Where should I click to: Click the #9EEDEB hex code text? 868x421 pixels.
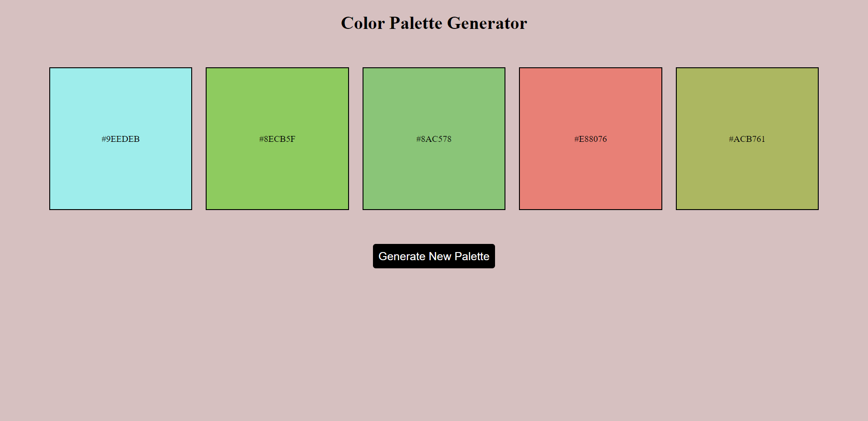pyautogui.click(x=121, y=139)
